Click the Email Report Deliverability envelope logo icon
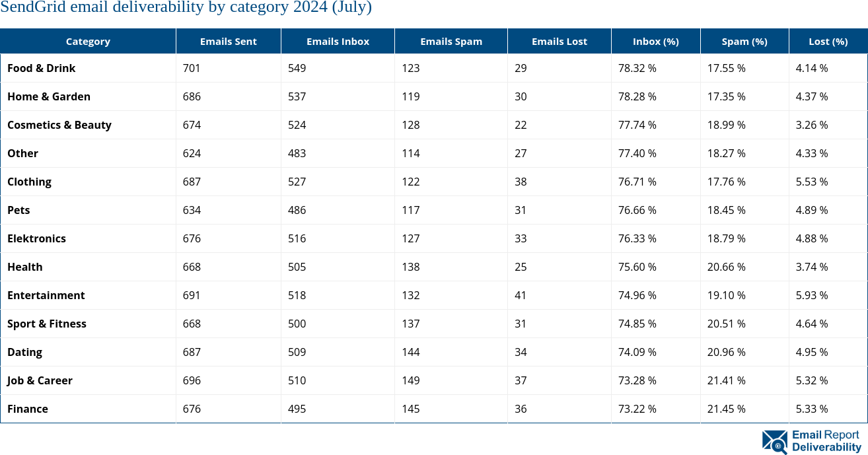Viewport: 868px width, 455px height. [x=775, y=442]
